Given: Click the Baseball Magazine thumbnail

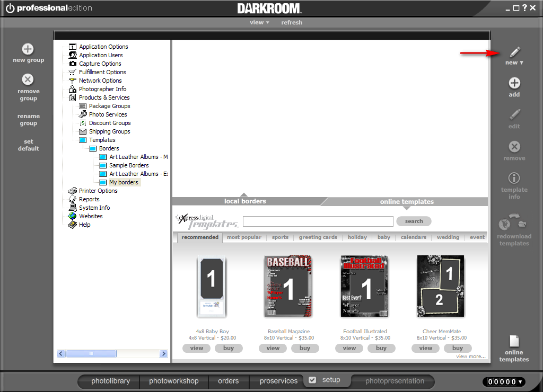Looking at the screenshot, I should point(288,287).
